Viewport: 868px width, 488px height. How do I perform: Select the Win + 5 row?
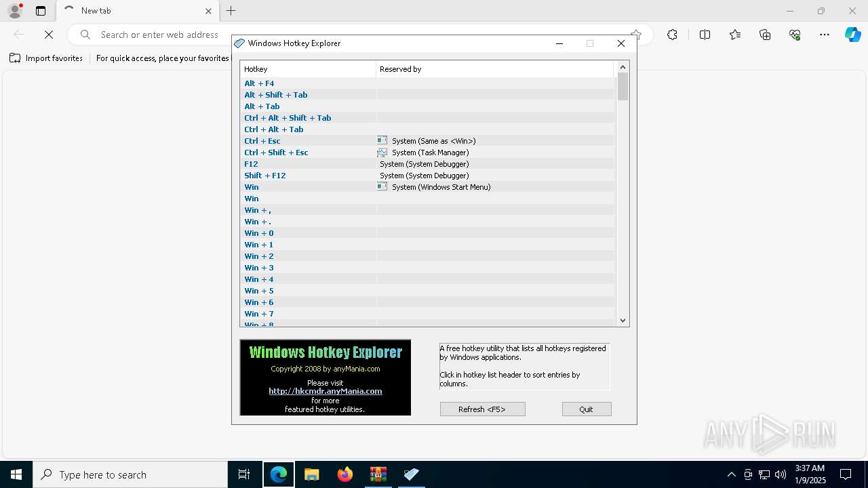[x=428, y=291]
